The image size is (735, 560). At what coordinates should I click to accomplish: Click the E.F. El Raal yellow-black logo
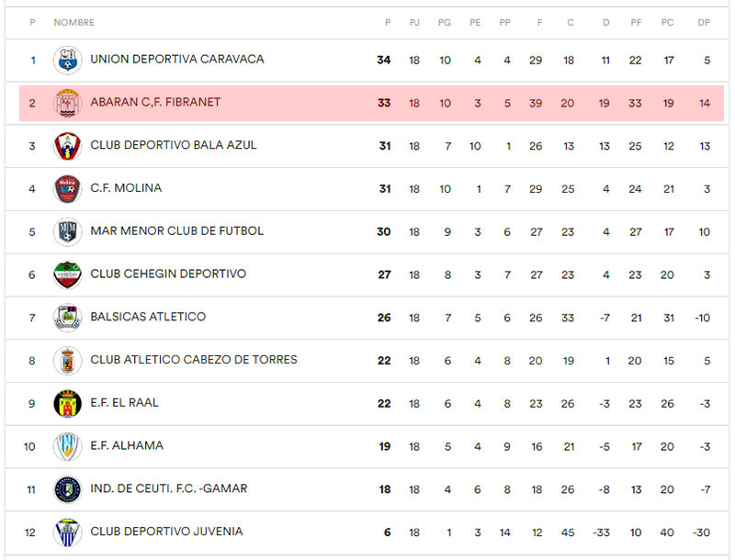coord(67,404)
